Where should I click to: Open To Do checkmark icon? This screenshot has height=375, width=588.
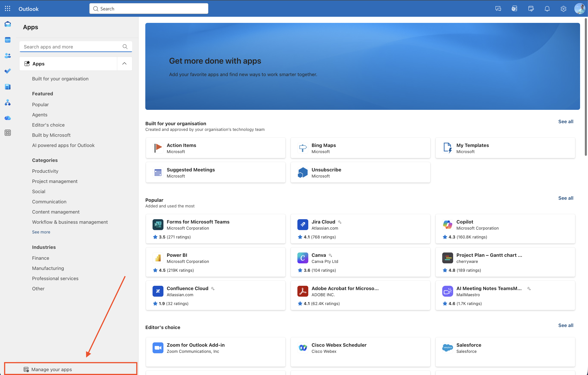[x=7, y=71]
